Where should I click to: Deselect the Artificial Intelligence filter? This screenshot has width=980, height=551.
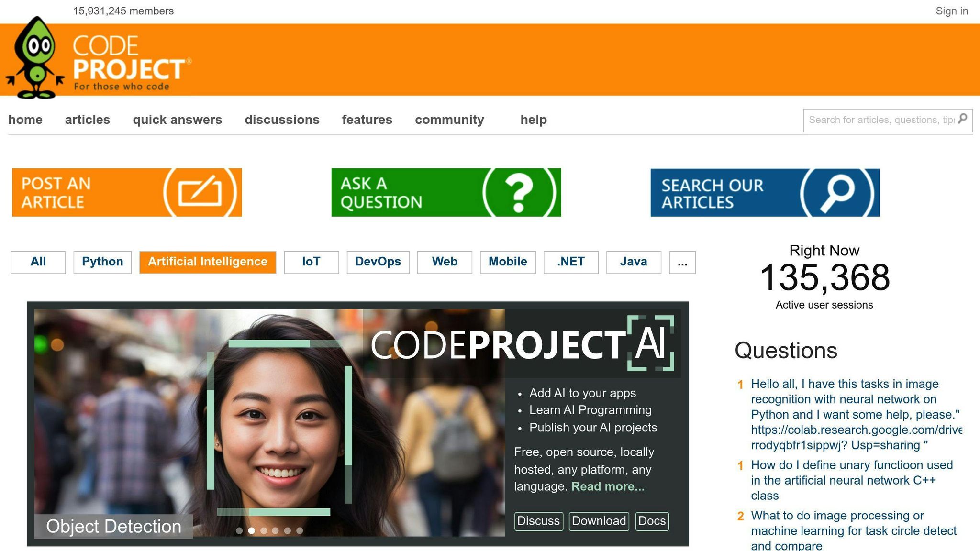tap(207, 262)
